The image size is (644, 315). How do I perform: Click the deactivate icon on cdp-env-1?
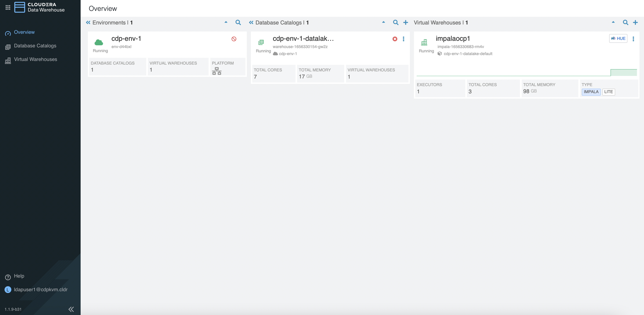point(234,39)
